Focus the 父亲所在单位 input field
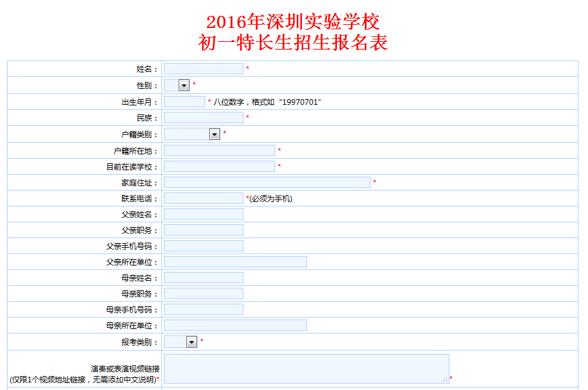 (235, 262)
